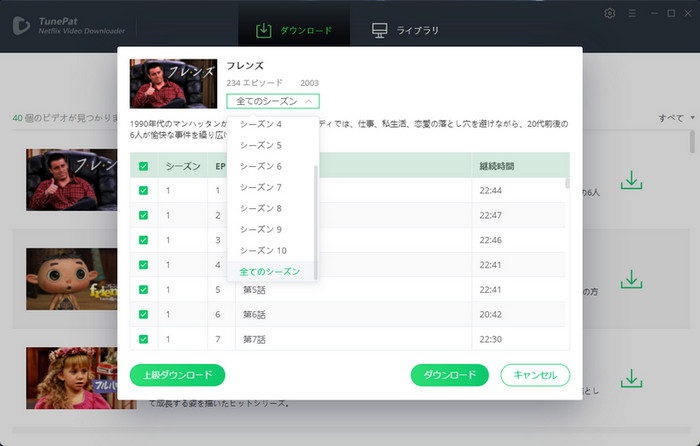Screen dimensions: 700x446
Task: Click the 20:42 duration cell
Action: (491, 314)
